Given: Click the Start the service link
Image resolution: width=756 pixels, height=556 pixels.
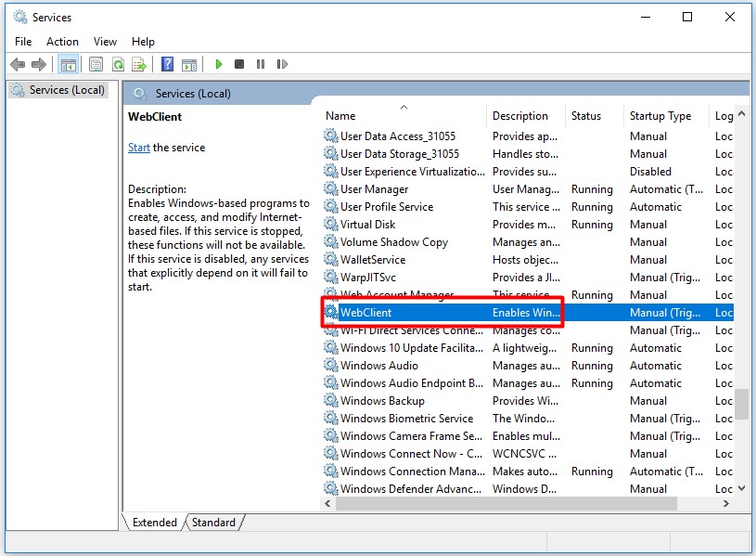Looking at the screenshot, I should coord(139,148).
